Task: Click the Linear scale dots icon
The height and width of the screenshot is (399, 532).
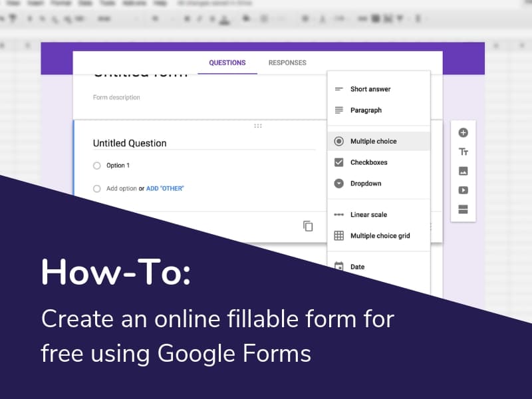Action: tap(339, 215)
